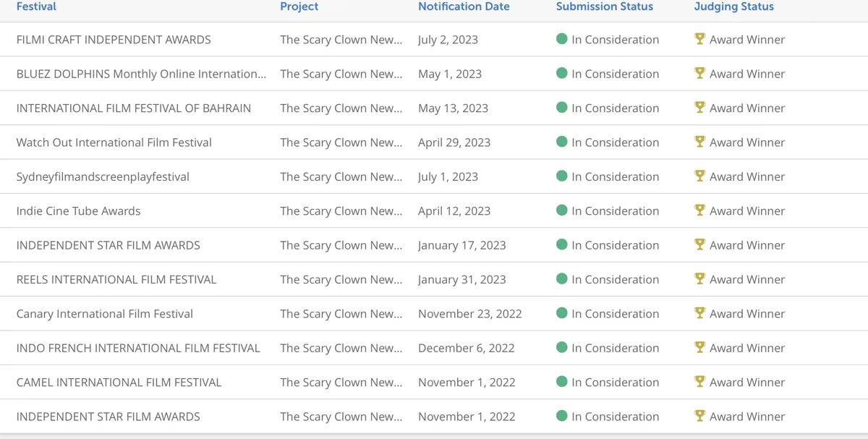Click the date "May 13, 2023"

453,108
